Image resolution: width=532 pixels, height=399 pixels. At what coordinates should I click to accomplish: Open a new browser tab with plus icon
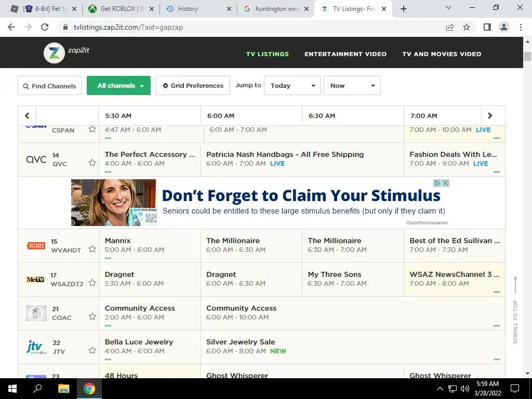coord(403,9)
